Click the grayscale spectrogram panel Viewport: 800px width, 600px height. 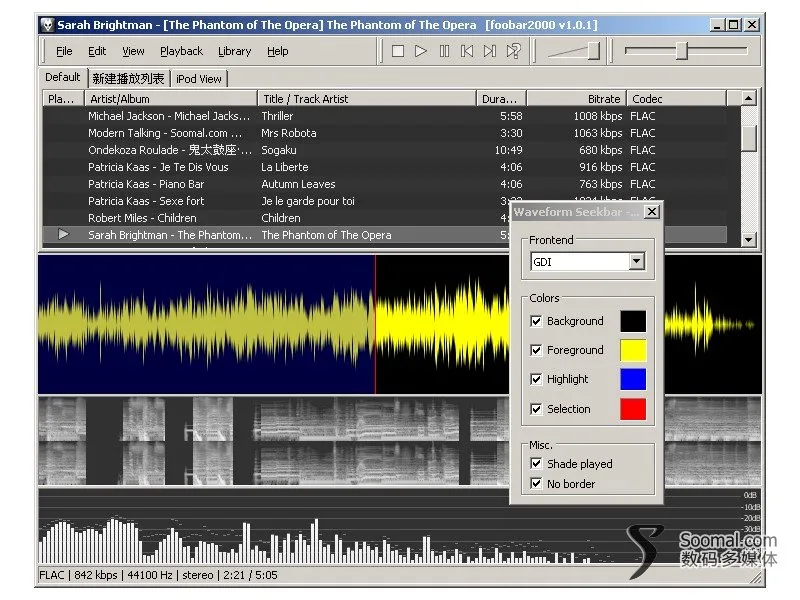coord(274,441)
